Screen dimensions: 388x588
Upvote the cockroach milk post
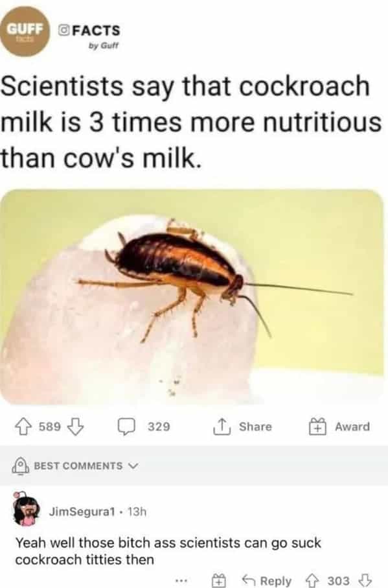[24, 427]
